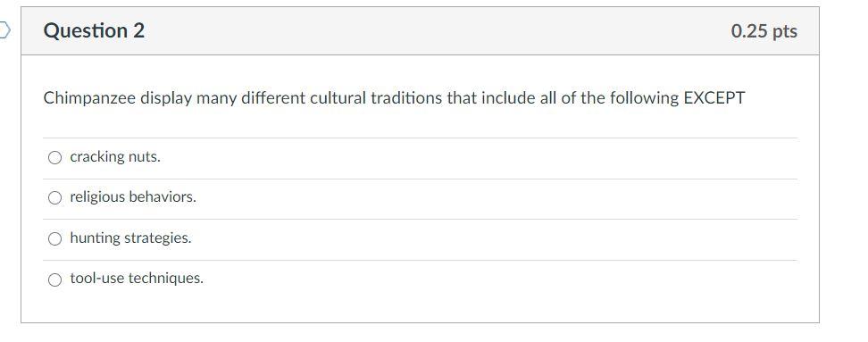Click the 'religious behaviors.' answer label text
This screenshot has width=868, height=342.
pos(133,197)
